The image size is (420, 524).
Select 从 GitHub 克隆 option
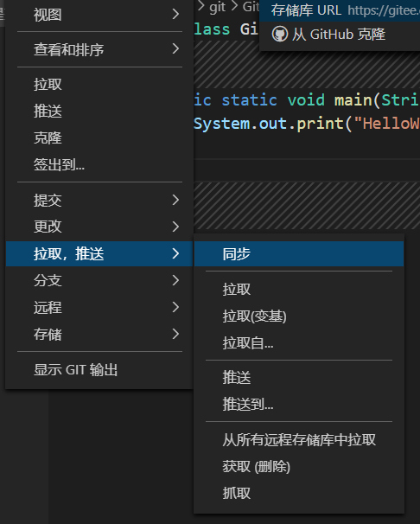point(340,34)
